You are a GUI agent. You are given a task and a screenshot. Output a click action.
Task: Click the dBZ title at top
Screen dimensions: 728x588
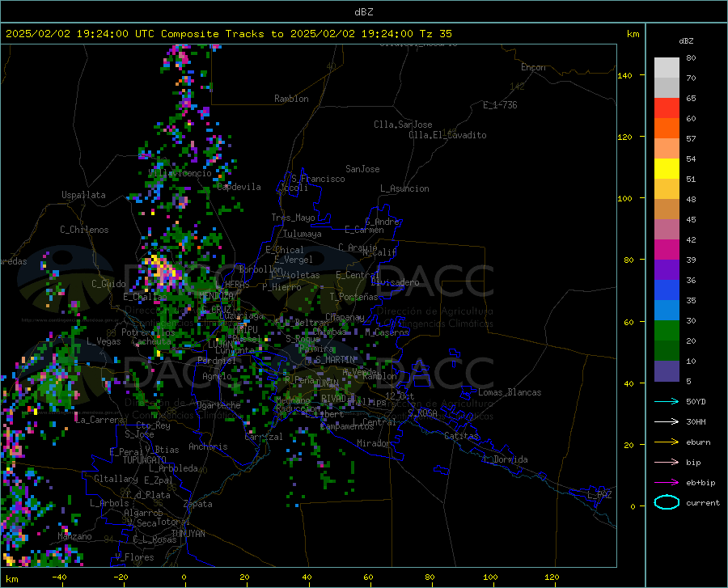363,12
